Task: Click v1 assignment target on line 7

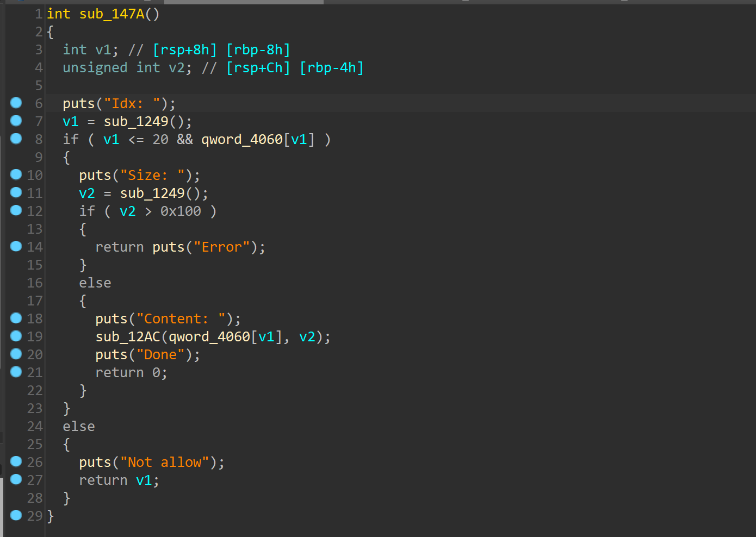Action: point(71,122)
